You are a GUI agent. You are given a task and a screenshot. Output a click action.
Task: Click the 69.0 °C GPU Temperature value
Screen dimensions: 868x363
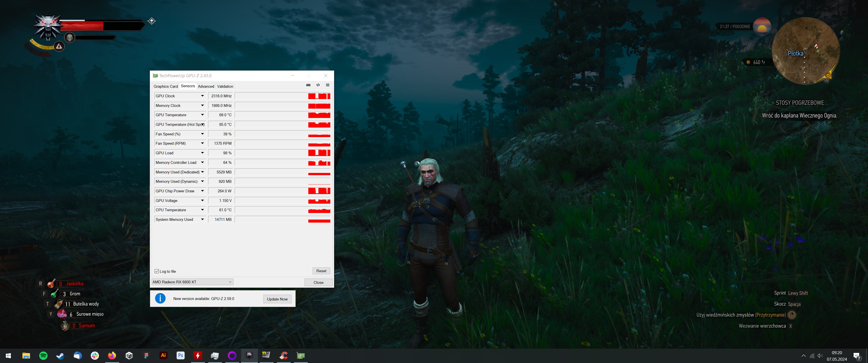[x=221, y=115]
